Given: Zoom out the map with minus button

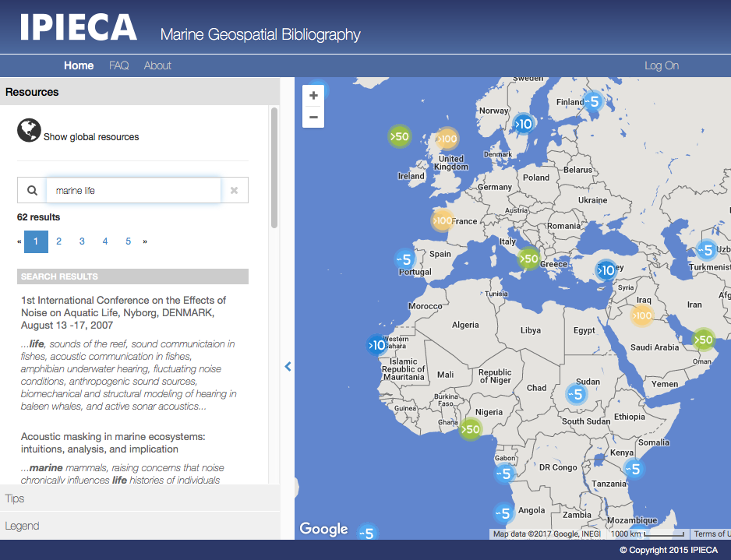Looking at the screenshot, I should coord(313,118).
